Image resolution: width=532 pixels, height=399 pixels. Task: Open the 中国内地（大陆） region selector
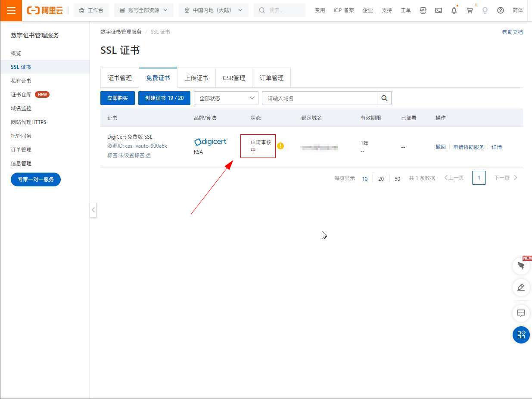pos(213,10)
